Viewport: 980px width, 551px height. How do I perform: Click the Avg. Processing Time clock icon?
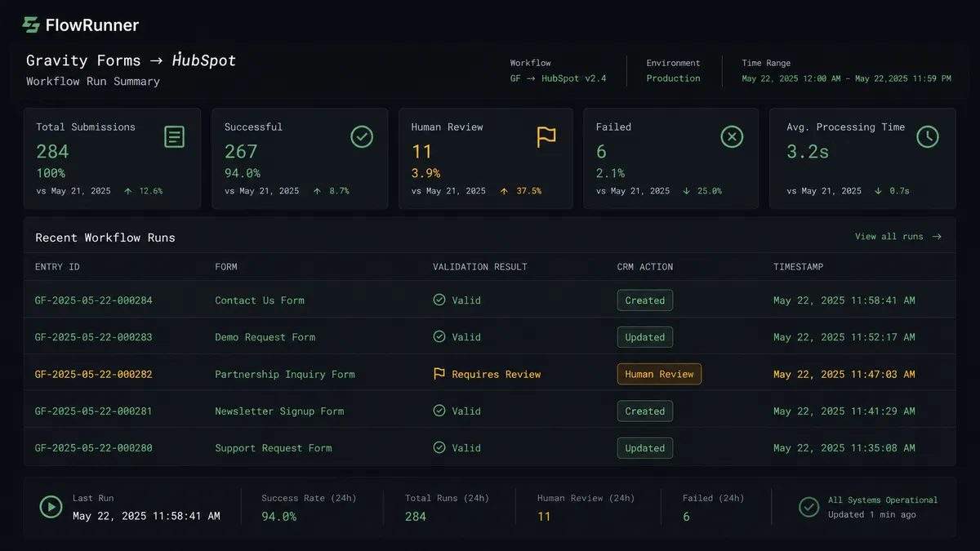click(x=928, y=137)
